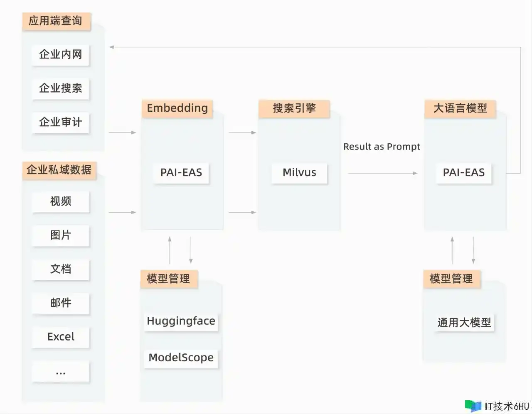The height and width of the screenshot is (414, 532).
Task: Select the 图片 data box
Action: click(x=61, y=235)
